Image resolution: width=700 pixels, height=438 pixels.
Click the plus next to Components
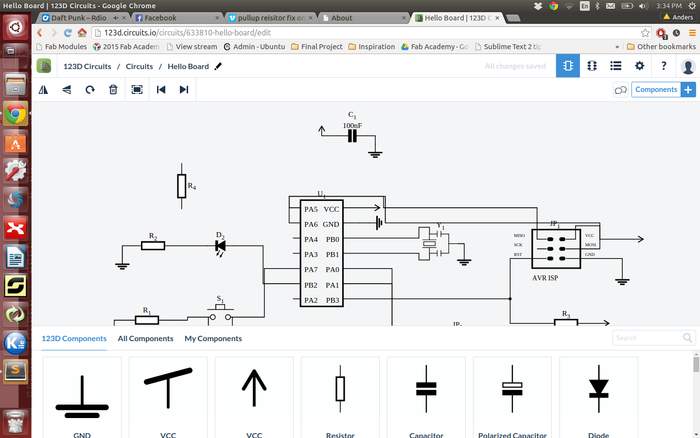pyautogui.click(x=688, y=89)
